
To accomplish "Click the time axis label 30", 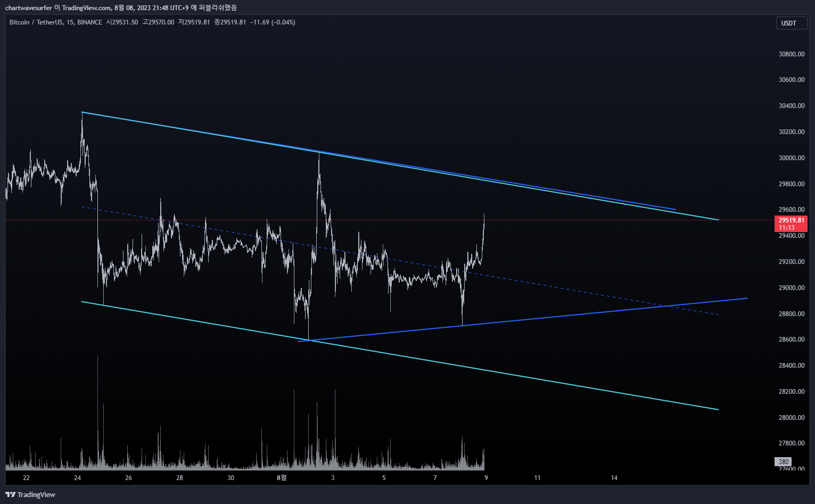I will [x=230, y=477].
